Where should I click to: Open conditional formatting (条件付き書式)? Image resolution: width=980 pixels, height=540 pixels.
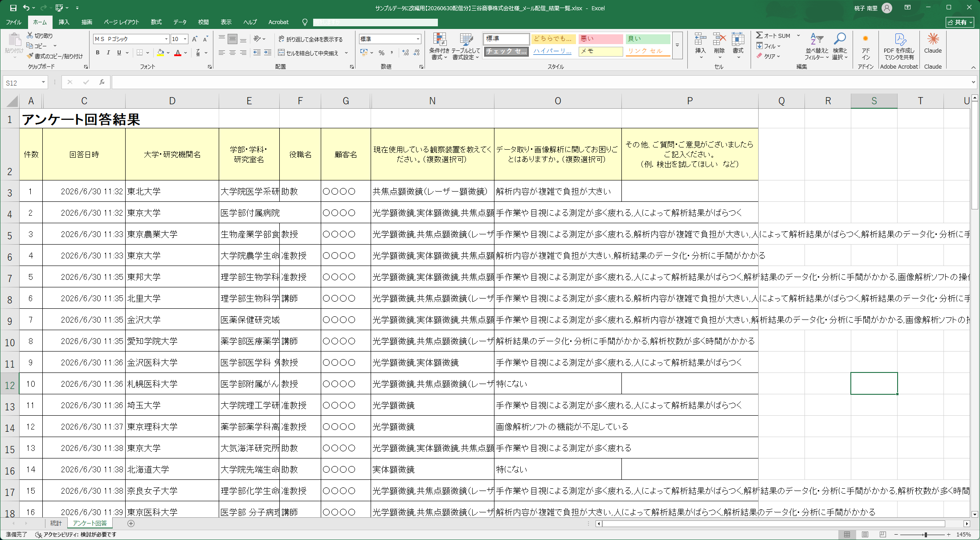[x=439, y=46]
